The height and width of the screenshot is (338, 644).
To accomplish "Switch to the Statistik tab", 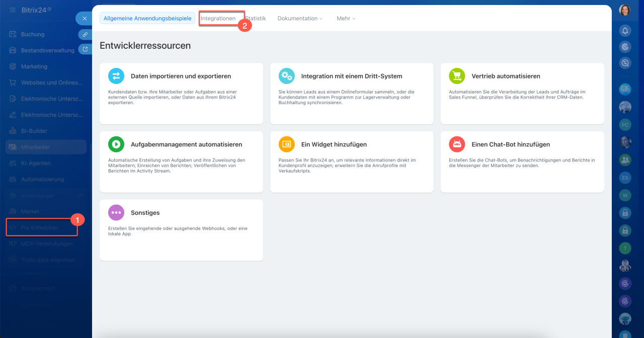I will click(257, 18).
